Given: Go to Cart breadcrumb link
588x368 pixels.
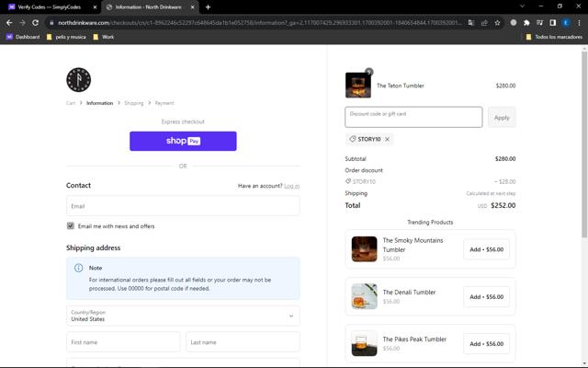Looking at the screenshot, I should click(71, 103).
